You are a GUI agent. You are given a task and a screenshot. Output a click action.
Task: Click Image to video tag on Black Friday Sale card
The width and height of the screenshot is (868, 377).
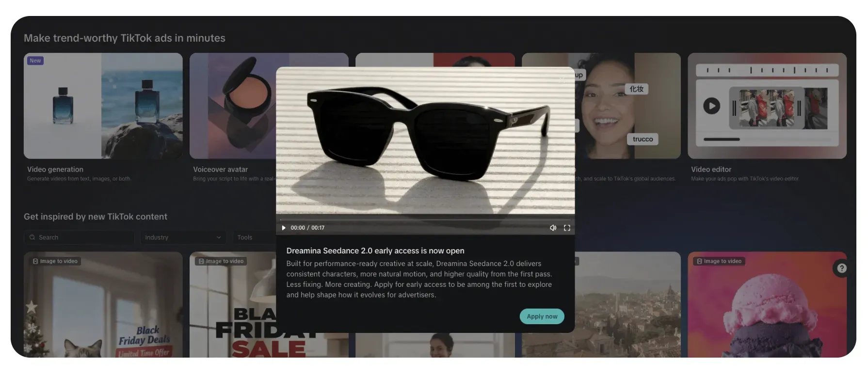point(221,261)
